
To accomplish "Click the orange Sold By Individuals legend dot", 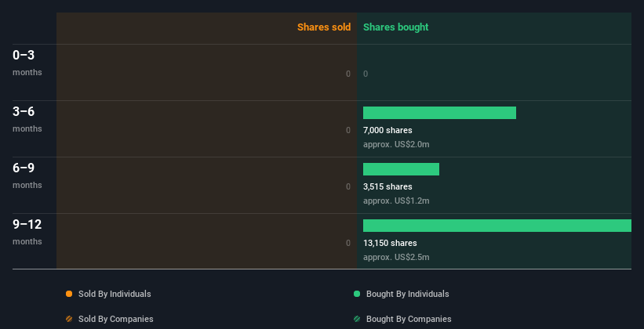I will click(69, 294).
